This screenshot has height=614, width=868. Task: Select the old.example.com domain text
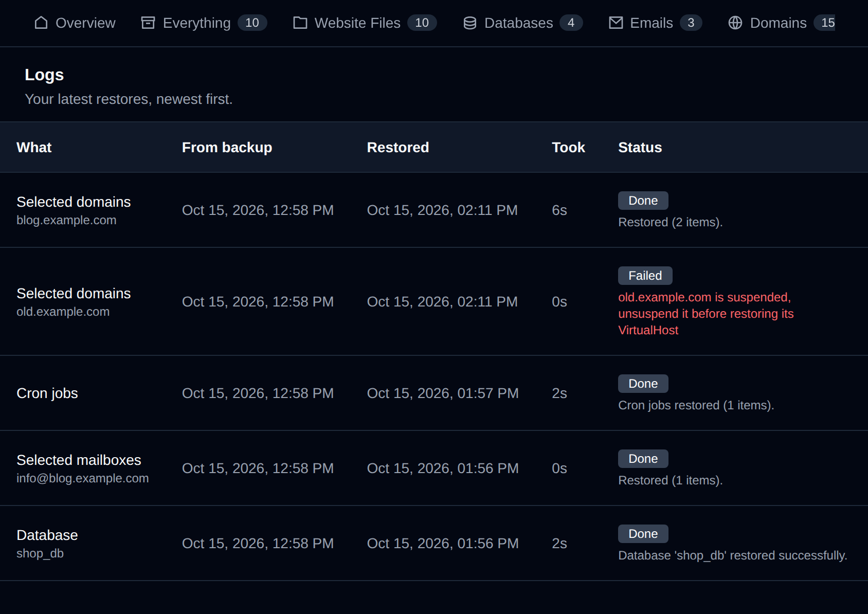63,312
